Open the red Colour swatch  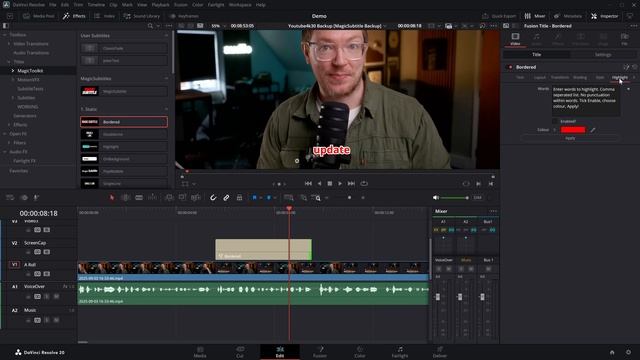pyautogui.click(x=573, y=130)
